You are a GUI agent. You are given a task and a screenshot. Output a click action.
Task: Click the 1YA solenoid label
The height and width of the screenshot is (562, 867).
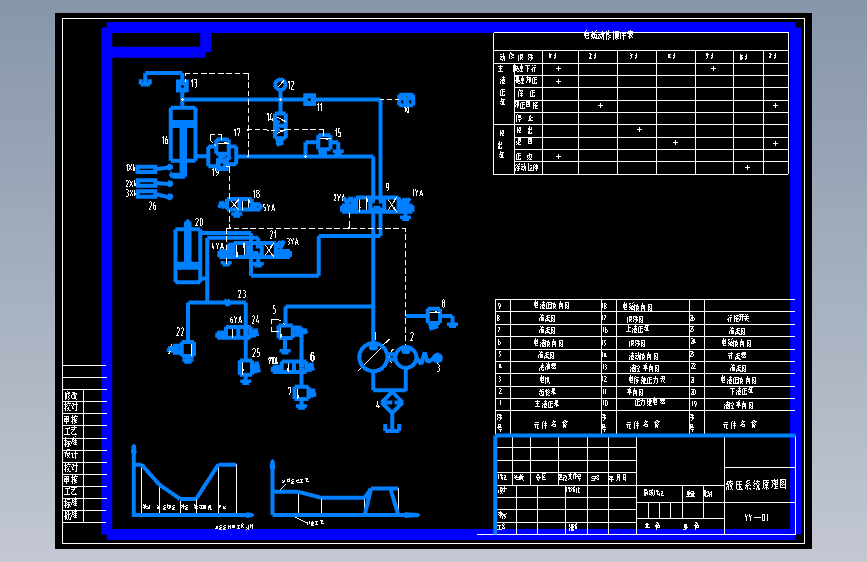[x=418, y=193]
